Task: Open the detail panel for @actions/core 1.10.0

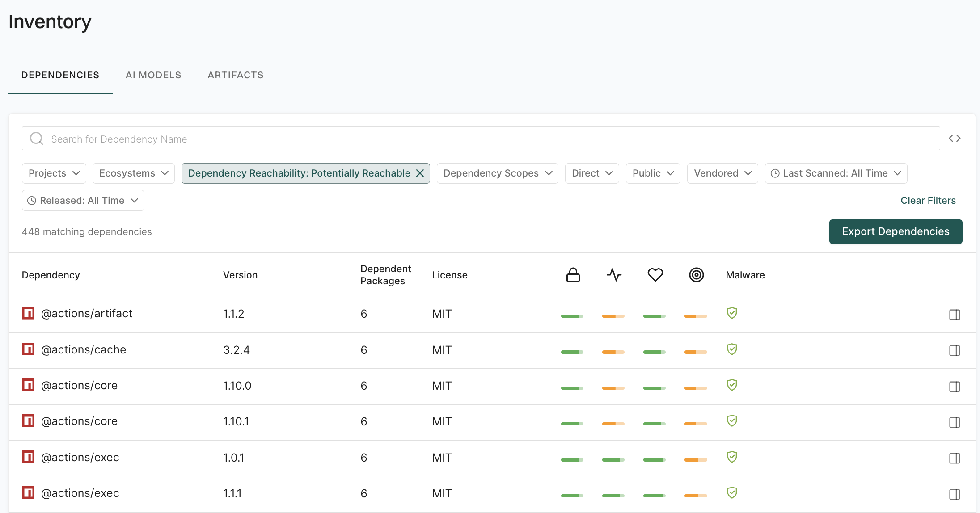Action: click(955, 386)
